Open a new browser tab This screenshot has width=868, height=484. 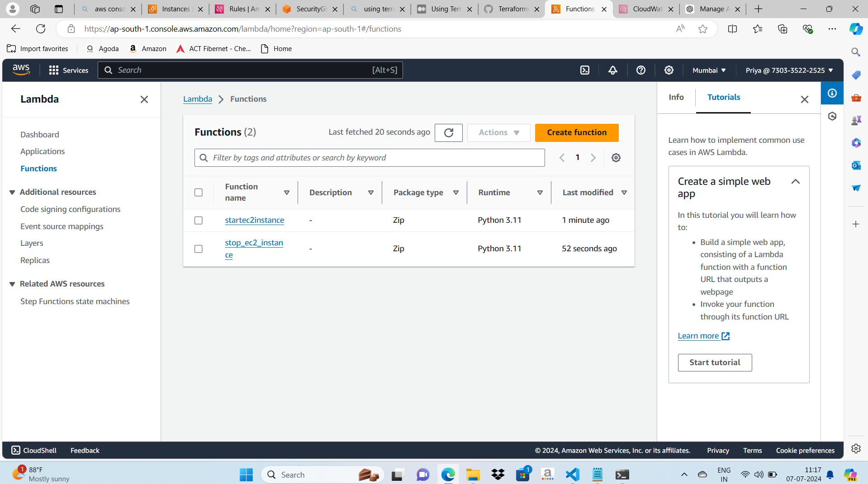click(759, 9)
